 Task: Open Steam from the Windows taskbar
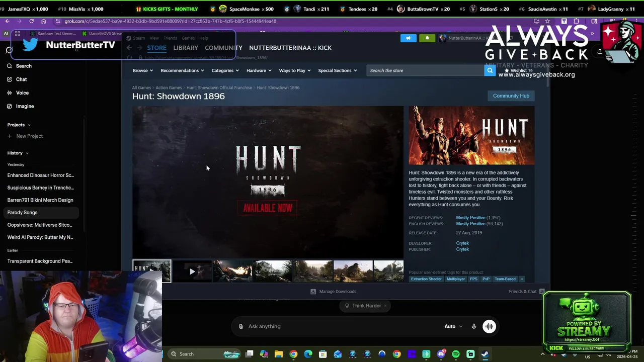485,354
